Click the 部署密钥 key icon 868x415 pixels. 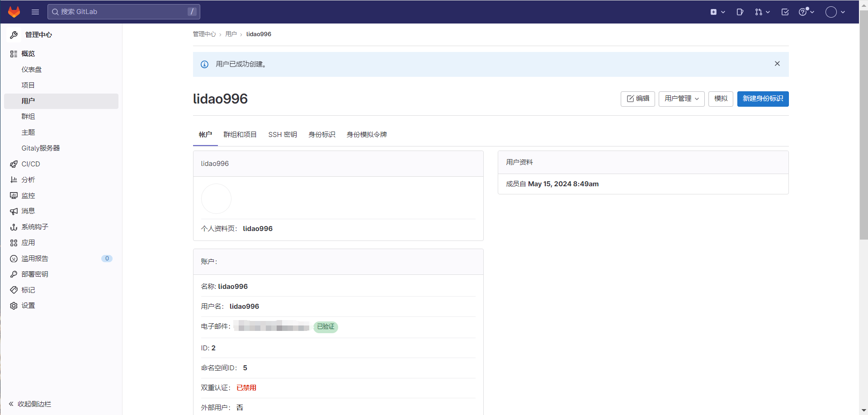coord(14,274)
